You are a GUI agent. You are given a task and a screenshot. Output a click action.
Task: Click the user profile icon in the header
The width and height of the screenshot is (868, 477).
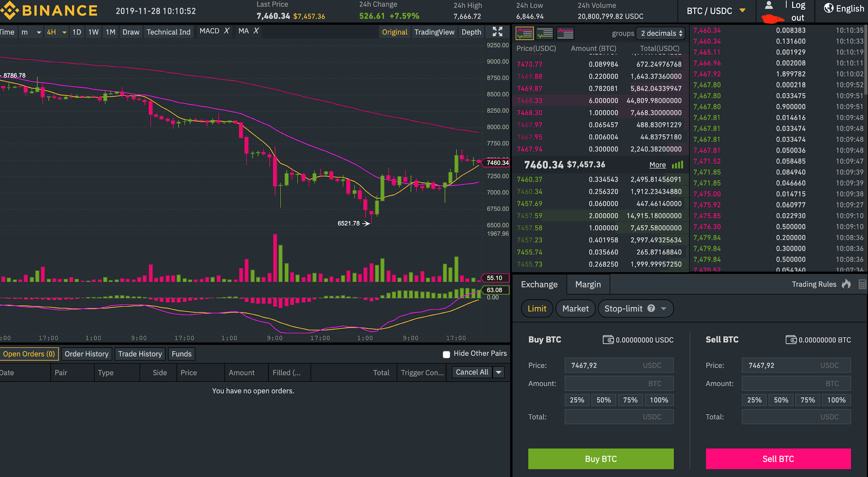(769, 5)
